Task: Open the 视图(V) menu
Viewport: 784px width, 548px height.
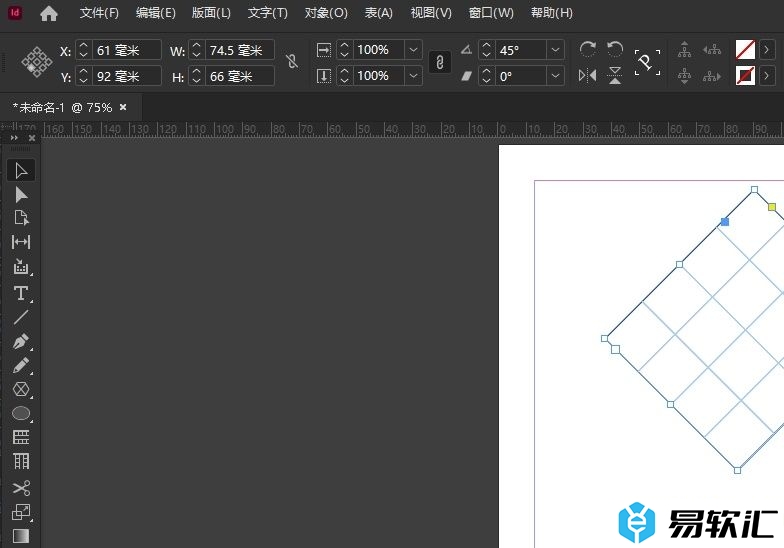Action: [431, 13]
